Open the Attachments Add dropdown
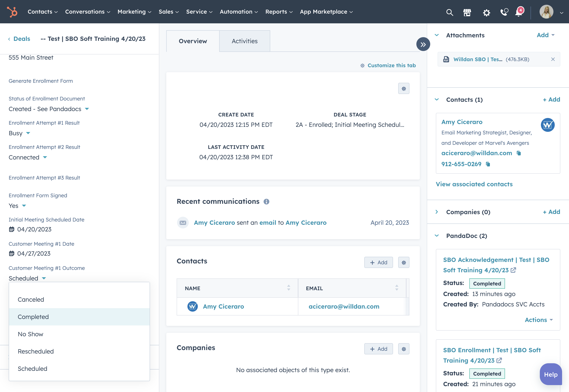Image resolution: width=569 pixels, height=392 pixels. tap(546, 35)
